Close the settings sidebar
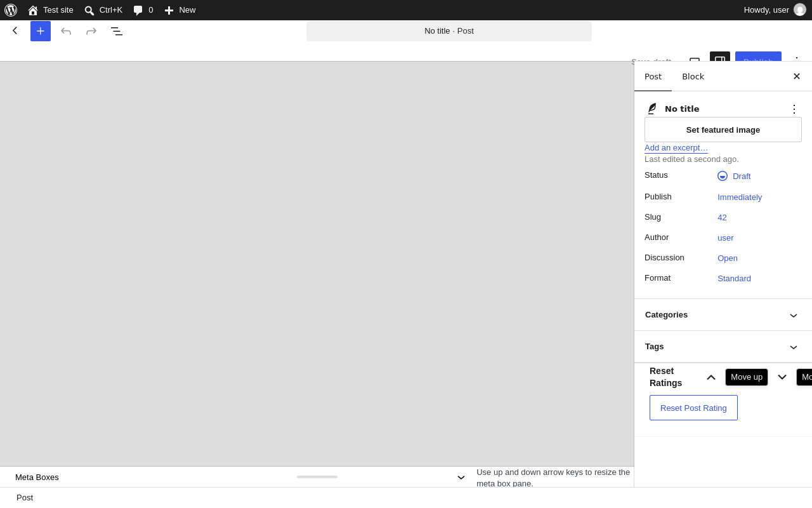The height and width of the screenshot is (508, 812). pyautogui.click(x=797, y=76)
